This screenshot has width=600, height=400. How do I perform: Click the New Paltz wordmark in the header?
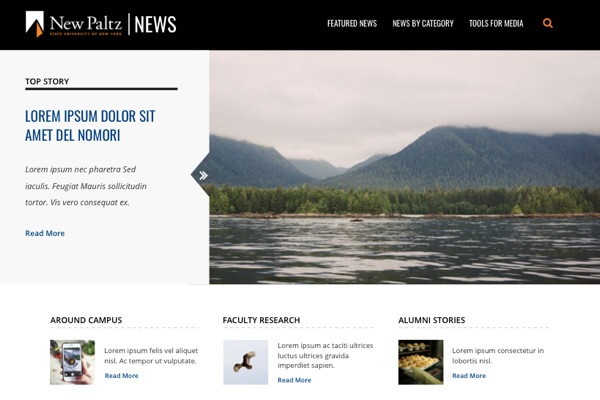pos(86,24)
